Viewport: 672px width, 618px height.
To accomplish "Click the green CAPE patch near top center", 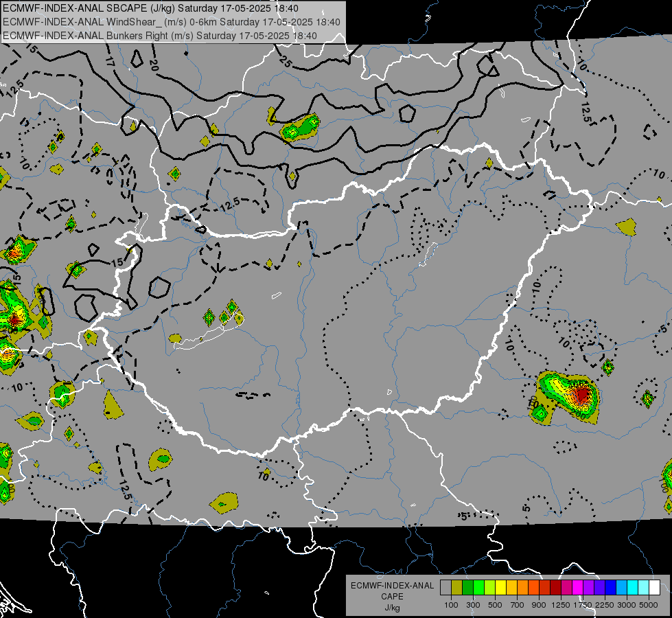I will (300, 127).
